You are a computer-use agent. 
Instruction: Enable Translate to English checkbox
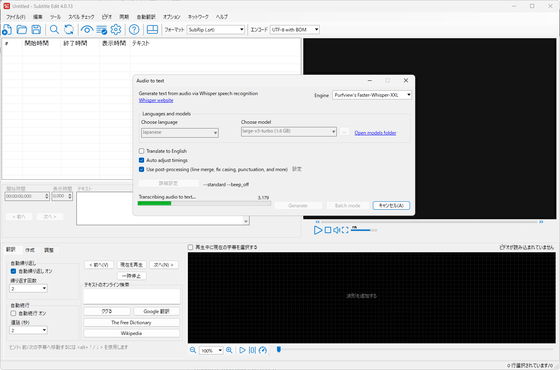(141, 151)
